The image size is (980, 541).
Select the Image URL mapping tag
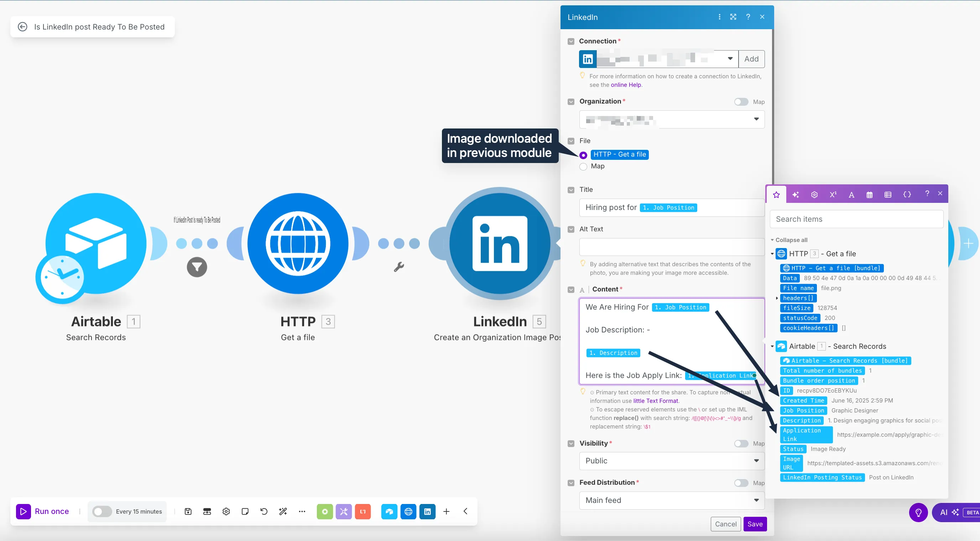pos(791,463)
